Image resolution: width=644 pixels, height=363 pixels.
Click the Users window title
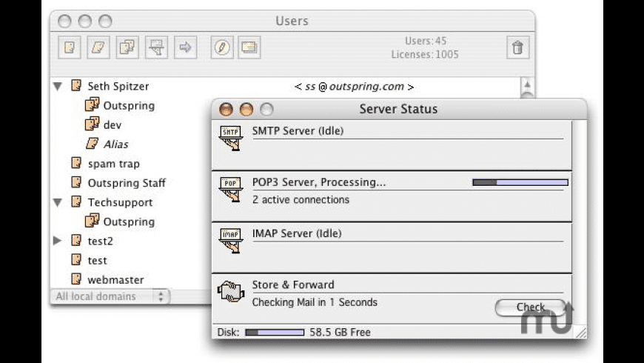tap(292, 21)
